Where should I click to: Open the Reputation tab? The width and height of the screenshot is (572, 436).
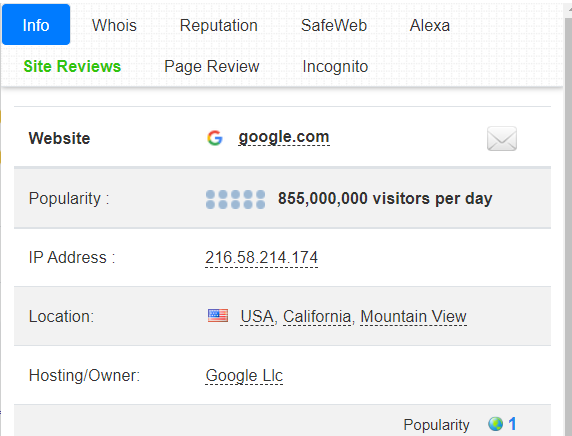click(219, 26)
